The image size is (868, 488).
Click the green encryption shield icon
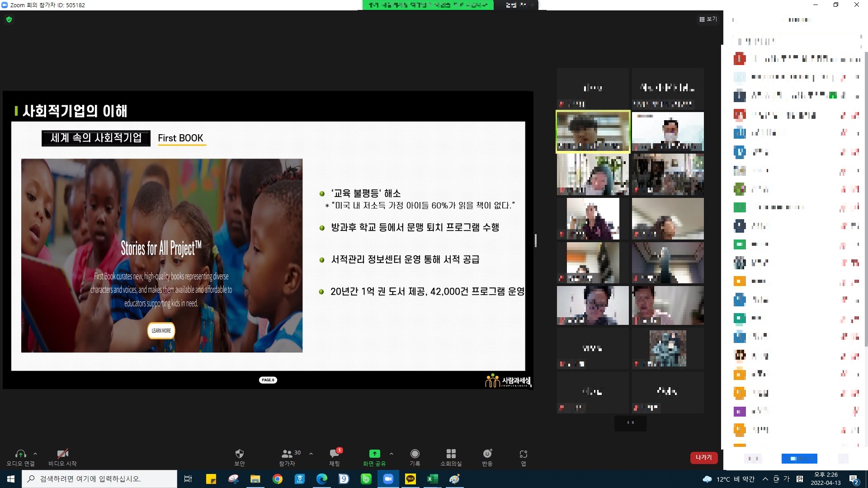click(x=9, y=19)
